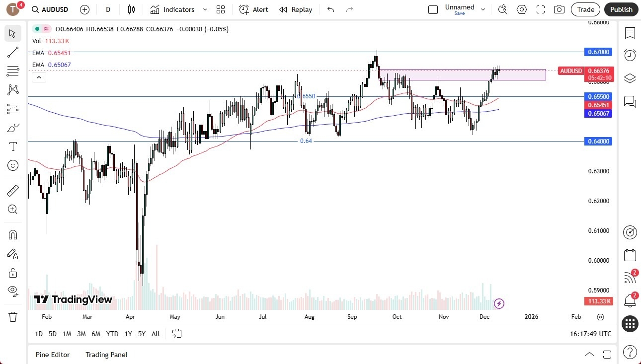Open the Pine Editor tab

click(53, 355)
